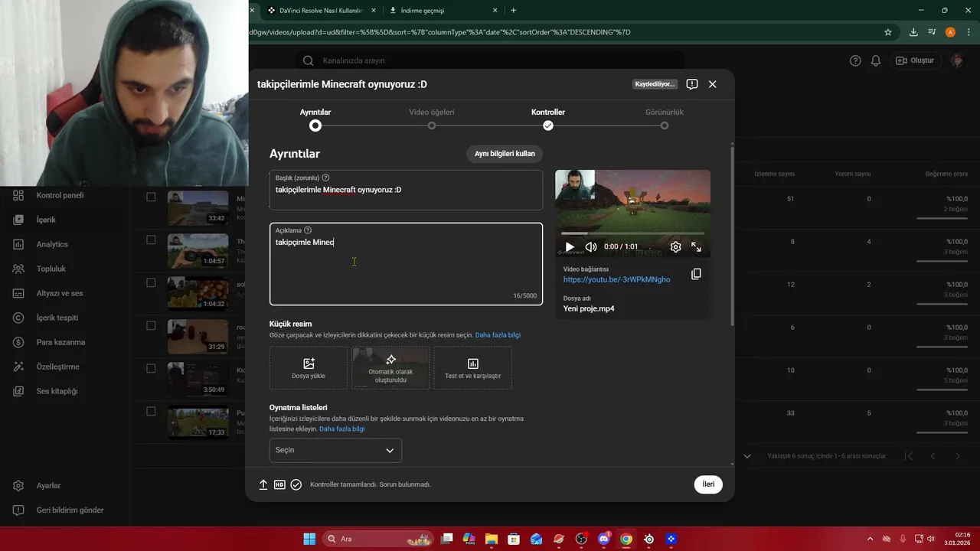Expand preview player to fullscreen
Screen dimensions: 980x551
696,246
